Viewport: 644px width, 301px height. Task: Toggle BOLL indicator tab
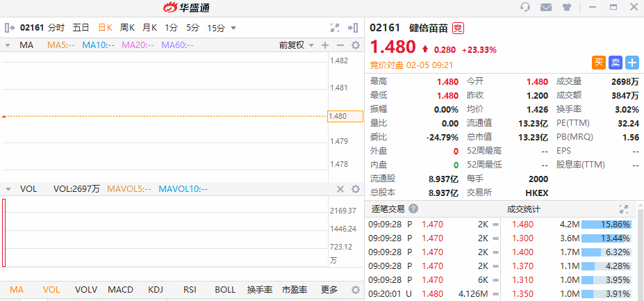pyautogui.click(x=226, y=289)
